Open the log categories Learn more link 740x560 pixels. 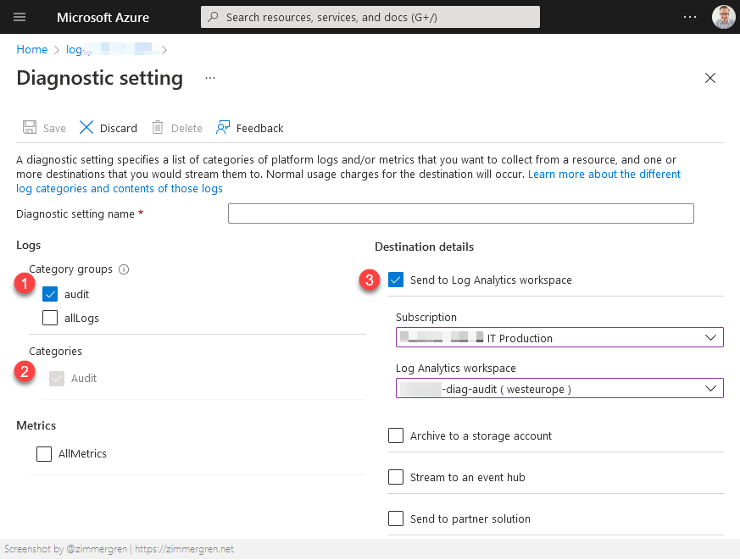(604, 174)
